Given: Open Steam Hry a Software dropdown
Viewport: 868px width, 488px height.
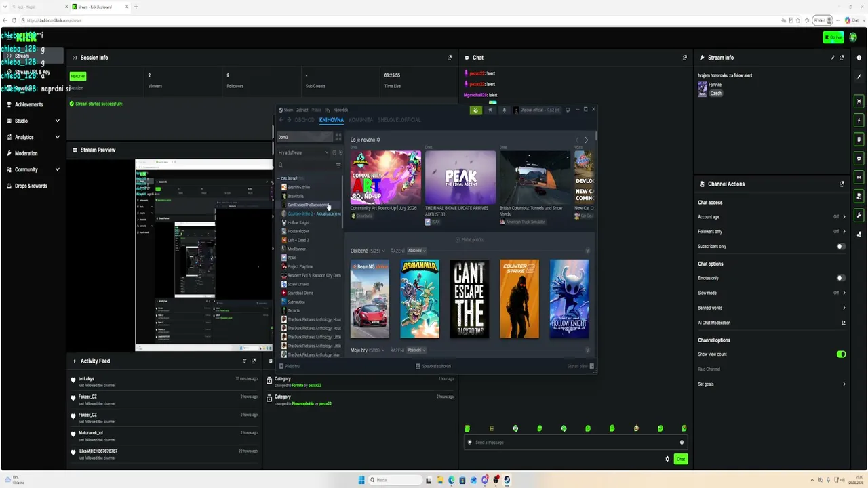Looking at the screenshot, I should 304,152.
